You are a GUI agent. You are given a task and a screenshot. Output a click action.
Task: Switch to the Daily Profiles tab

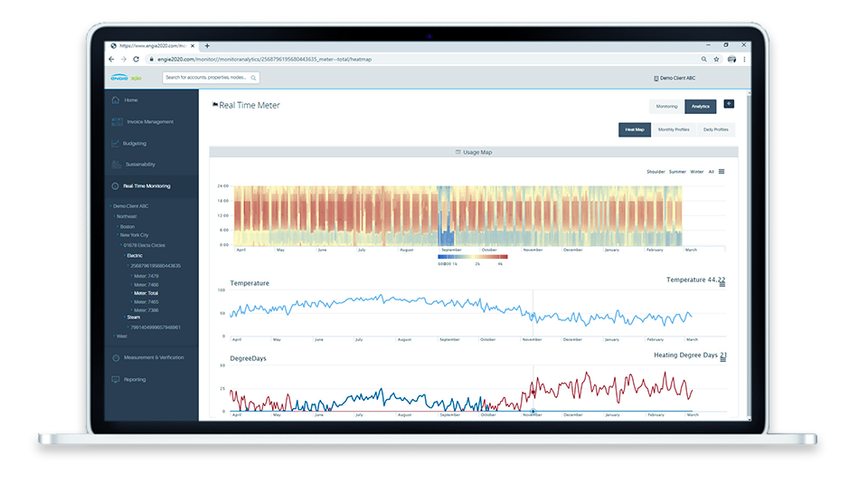[715, 129]
